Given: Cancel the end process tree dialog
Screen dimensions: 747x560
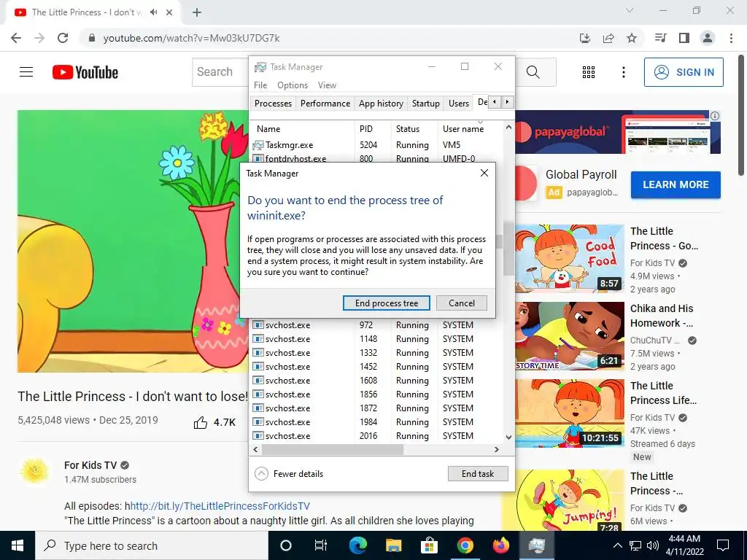Looking at the screenshot, I should pos(461,303).
